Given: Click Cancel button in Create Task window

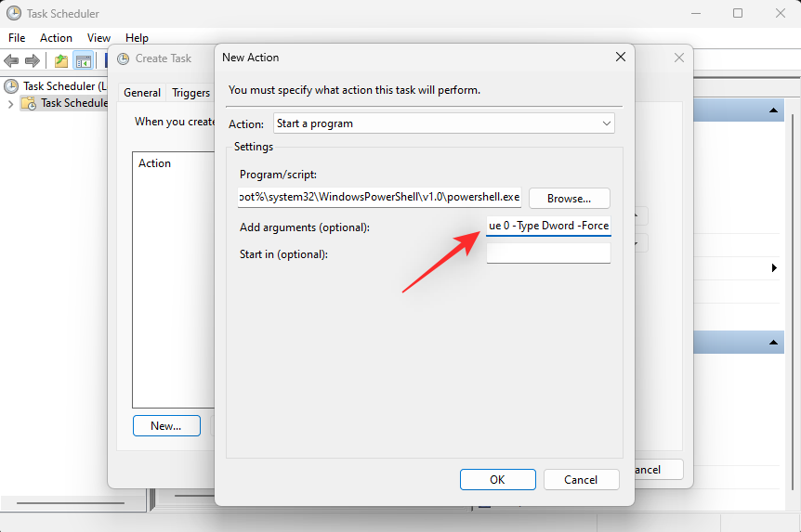Looking at the screenshot, I should coord(658,470).
